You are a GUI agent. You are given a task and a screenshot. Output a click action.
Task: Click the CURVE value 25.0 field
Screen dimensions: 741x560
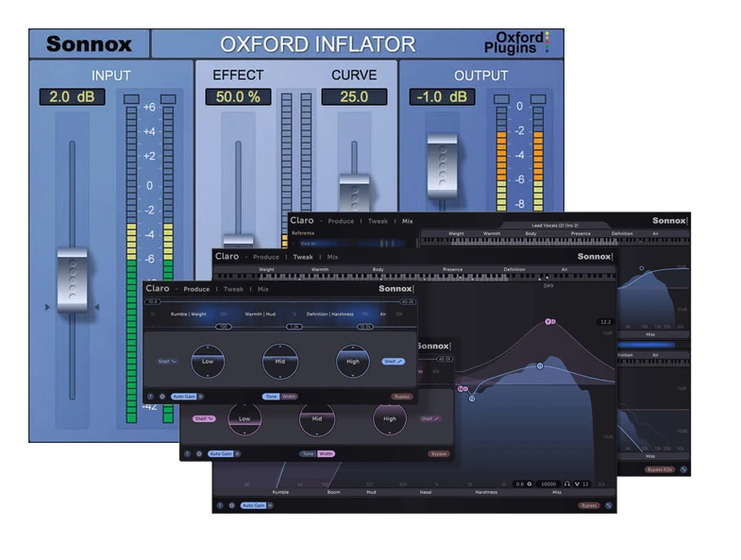pos(354,97)
